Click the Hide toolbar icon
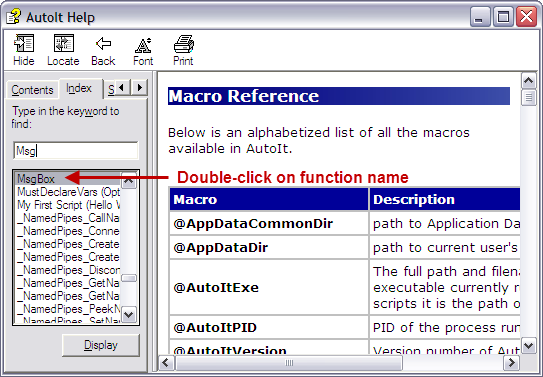The height and width of the screenshot is (377, 543). click(24, 50)
